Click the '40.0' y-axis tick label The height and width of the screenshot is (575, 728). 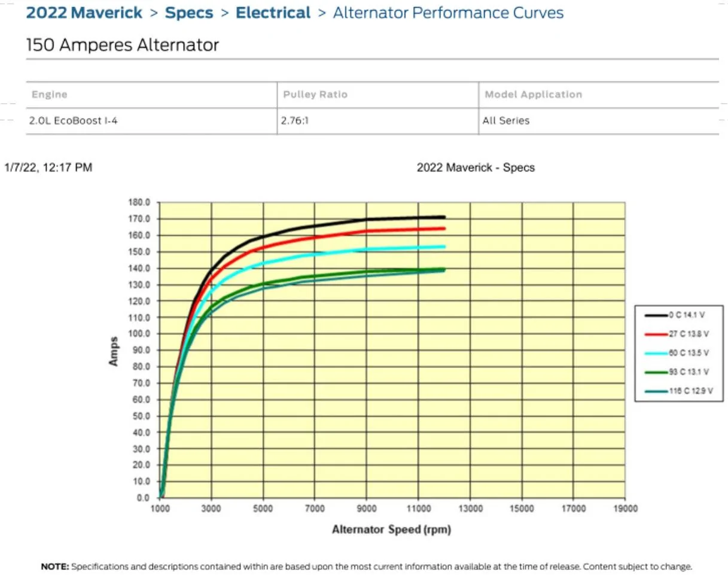[142, 432]
